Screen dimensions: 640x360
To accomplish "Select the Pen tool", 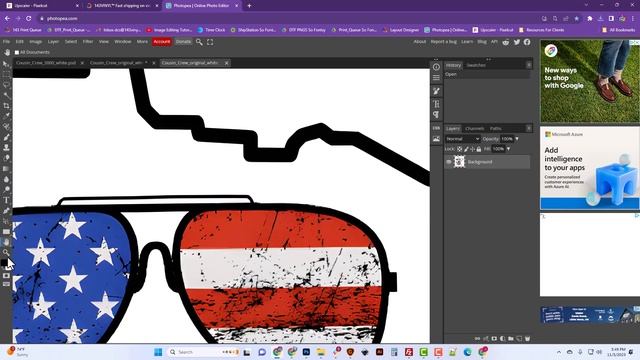I will [6, 211].
